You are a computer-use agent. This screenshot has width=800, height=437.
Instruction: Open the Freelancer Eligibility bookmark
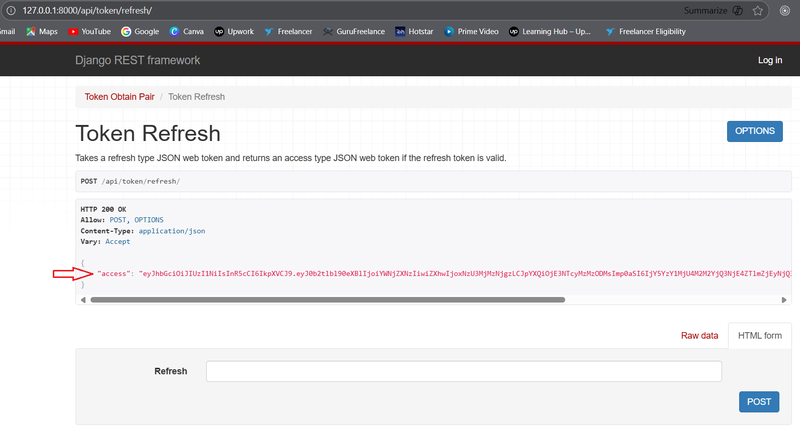pyautogui.click(x=645, y=31)
